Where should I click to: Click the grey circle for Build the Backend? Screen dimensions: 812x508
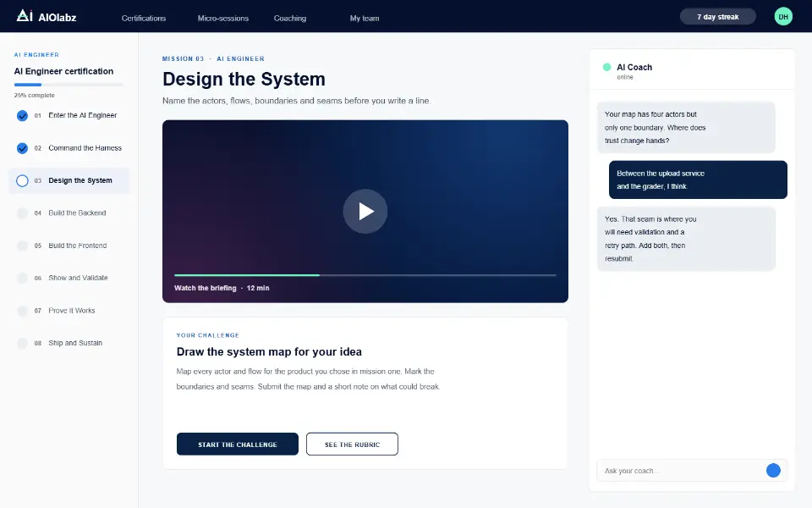22,213
